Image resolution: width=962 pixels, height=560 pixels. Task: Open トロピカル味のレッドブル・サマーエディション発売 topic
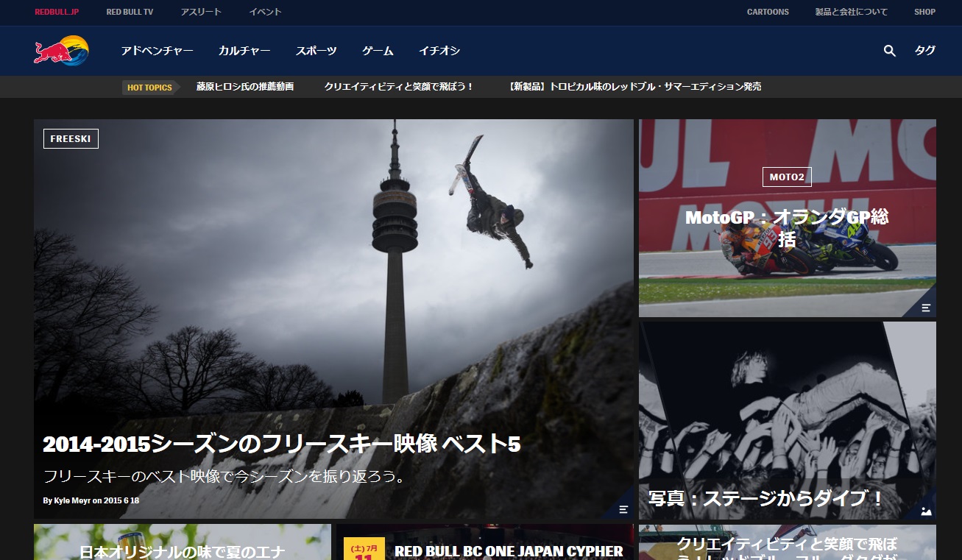coord(634,87)
